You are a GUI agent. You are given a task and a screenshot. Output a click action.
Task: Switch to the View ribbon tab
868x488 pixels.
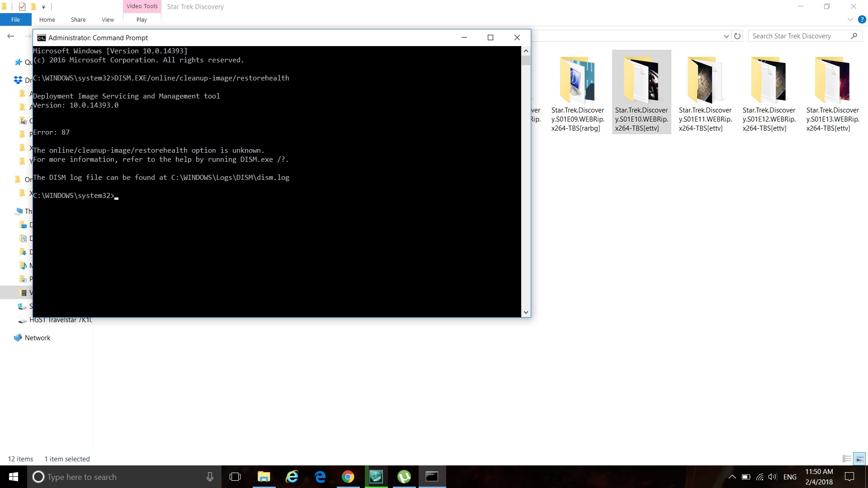click(107, 19)
